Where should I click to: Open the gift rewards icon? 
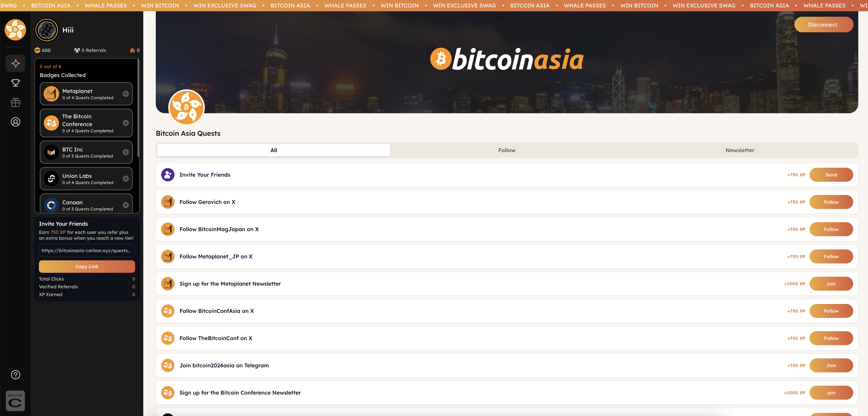[16, 102]
